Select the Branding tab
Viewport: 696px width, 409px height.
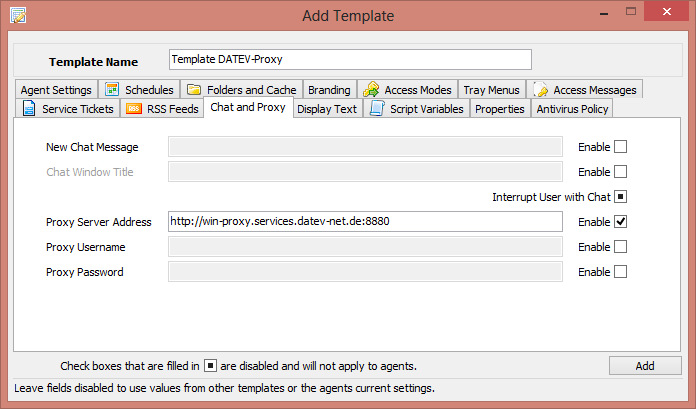pos(329,90)
